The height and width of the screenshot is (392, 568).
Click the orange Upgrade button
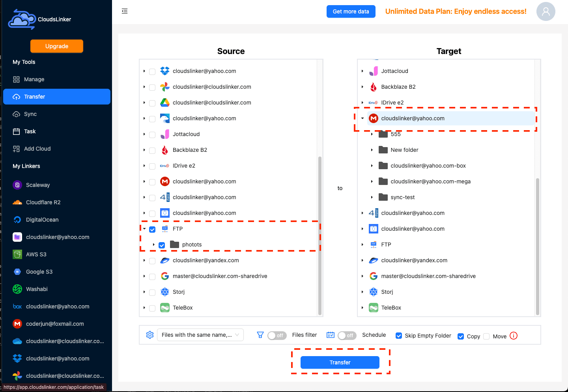tap(57, 46)
